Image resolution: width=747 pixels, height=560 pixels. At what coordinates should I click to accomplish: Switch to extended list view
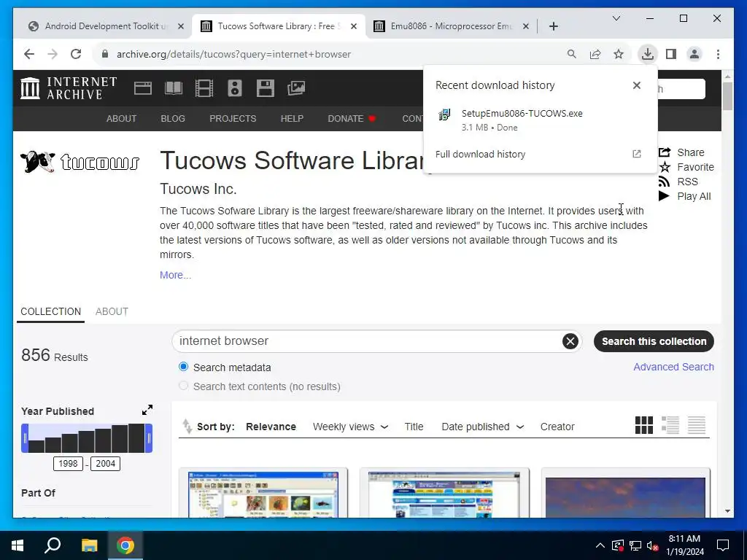670,425
